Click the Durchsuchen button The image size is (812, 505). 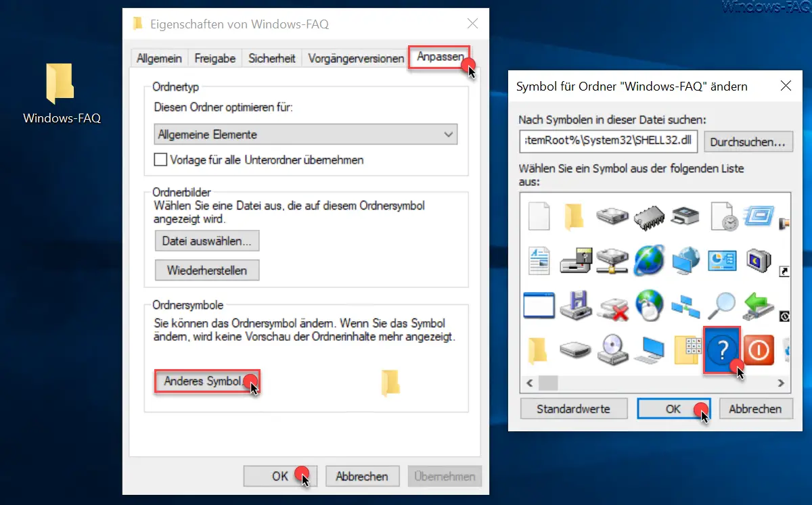(x=748, y=142)
